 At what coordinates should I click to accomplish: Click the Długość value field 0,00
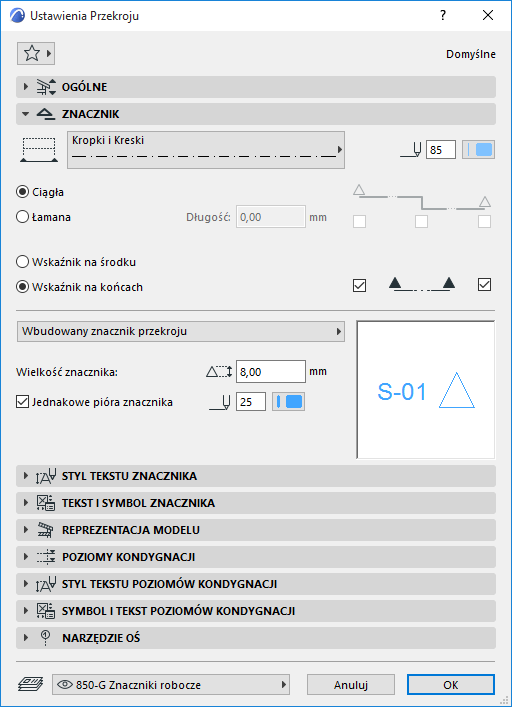tap(271, 217)
